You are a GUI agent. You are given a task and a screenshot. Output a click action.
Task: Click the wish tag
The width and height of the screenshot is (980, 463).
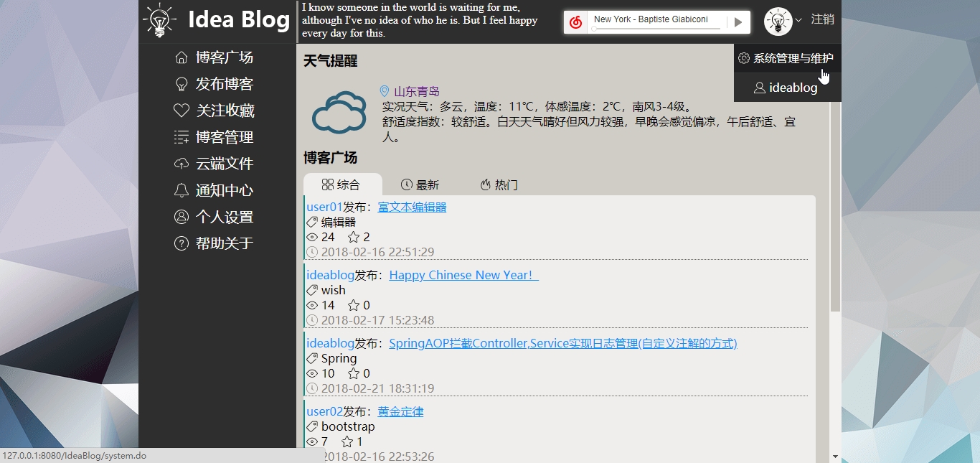(334, 290)
